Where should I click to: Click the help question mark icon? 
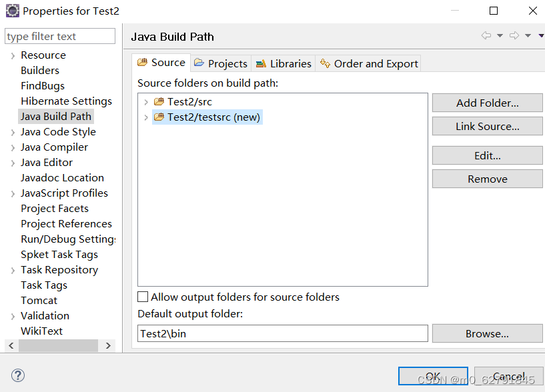click(17, 375)
